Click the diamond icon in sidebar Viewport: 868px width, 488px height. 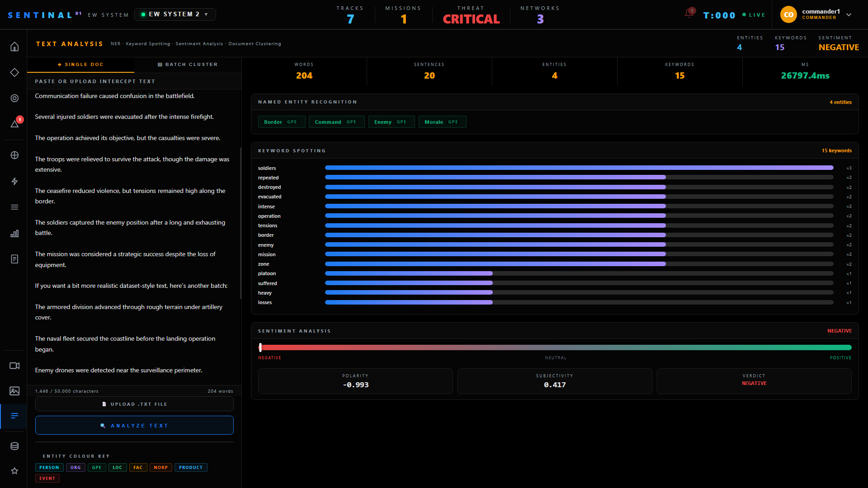(14, 72)
